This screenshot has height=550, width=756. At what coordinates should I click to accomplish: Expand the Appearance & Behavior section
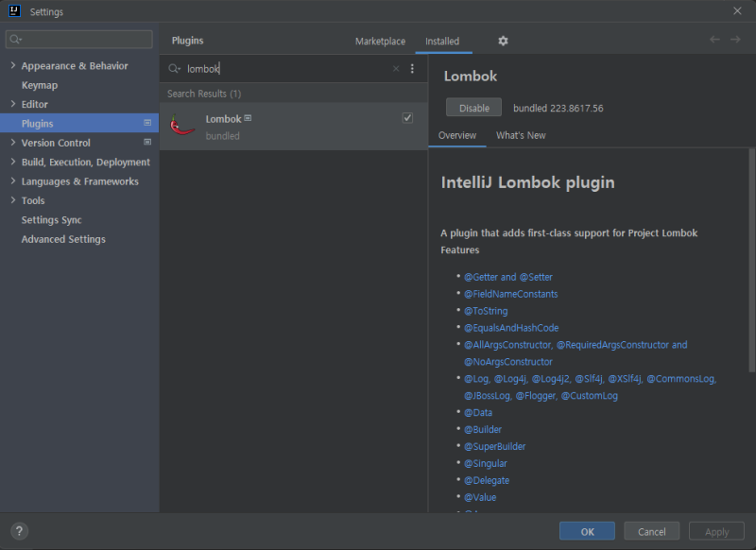click(13, 65)
